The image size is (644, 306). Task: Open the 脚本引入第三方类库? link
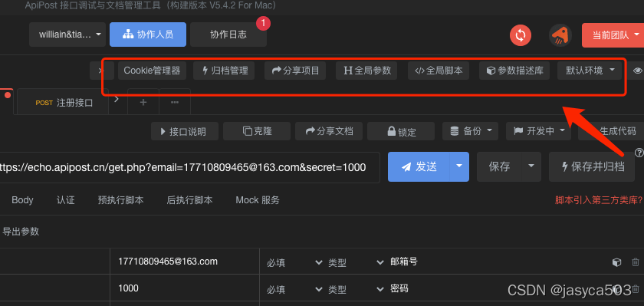[x=599, y=200]
